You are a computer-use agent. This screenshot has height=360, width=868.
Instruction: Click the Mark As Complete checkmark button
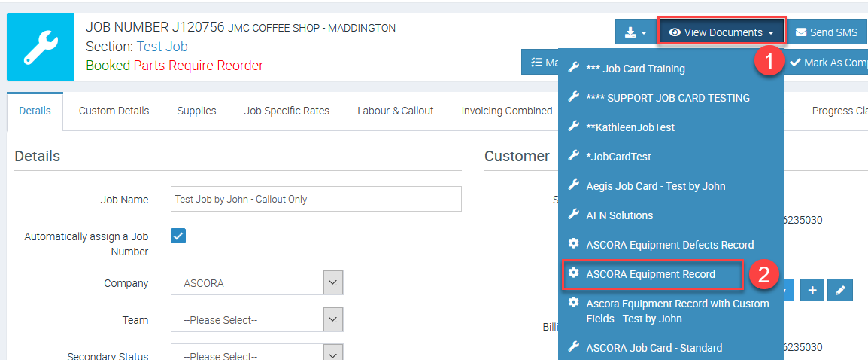click(828, 63)
